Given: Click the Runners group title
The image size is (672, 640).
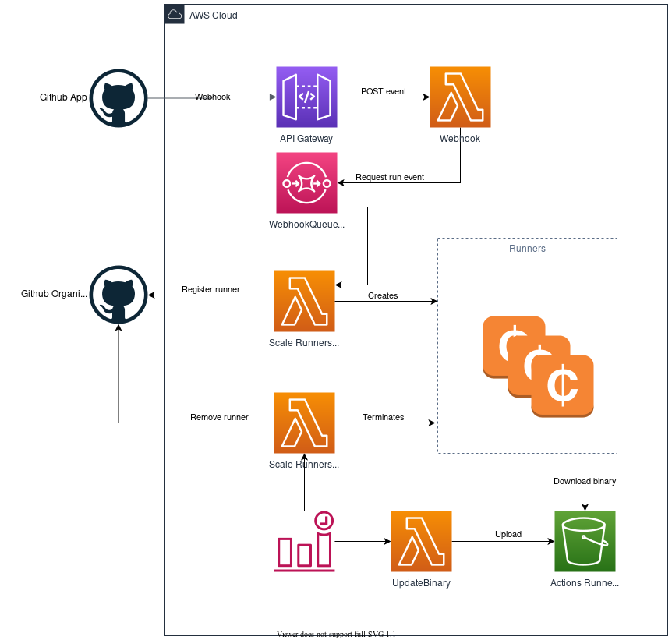Looking at the screenshot, I should (x=527, y=249).
